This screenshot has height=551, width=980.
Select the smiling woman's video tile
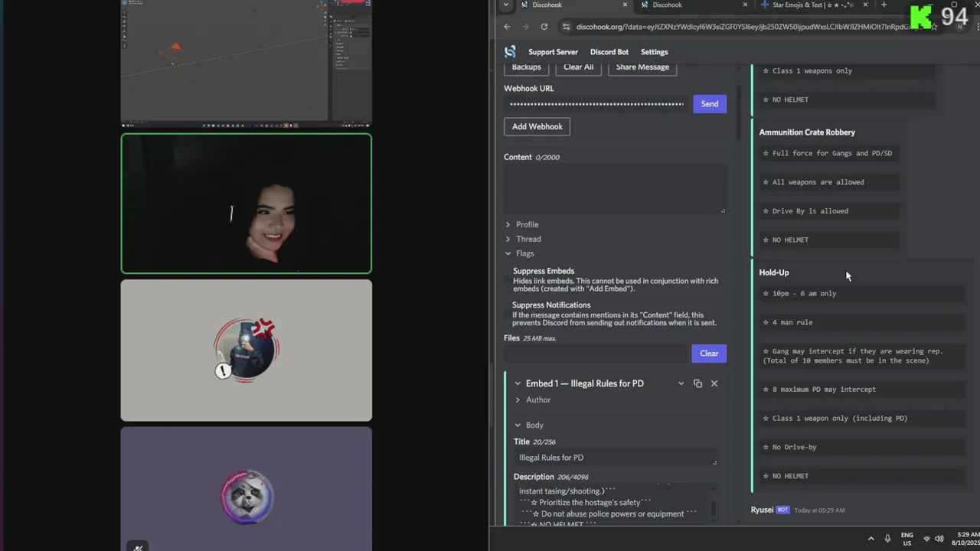pyautogui.click(x=247, y=204)
